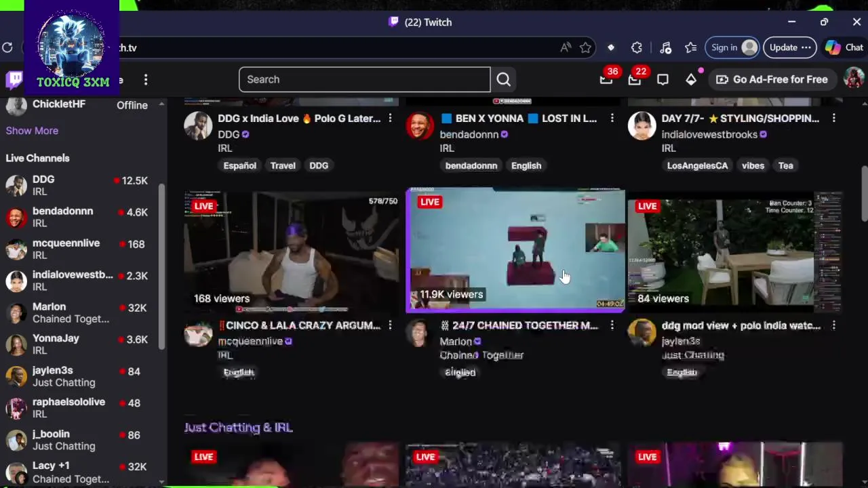Open options for the DAY 7/7 STYLING stream
Screen dimensions: 868x488
pyautogui.click(x=833, y=119)
